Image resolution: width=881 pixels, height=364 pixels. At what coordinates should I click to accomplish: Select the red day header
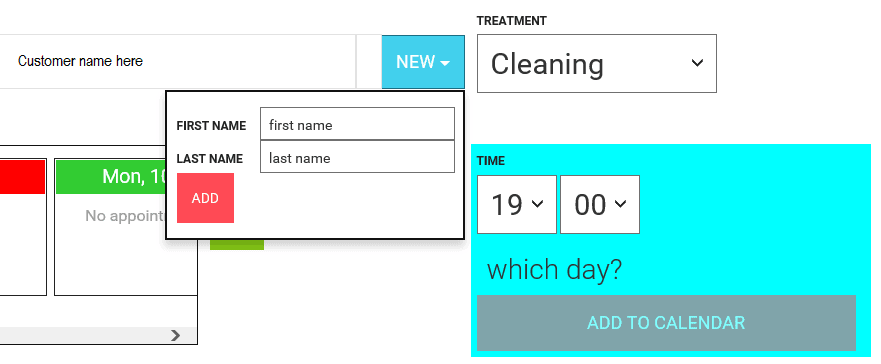point(22,176)
